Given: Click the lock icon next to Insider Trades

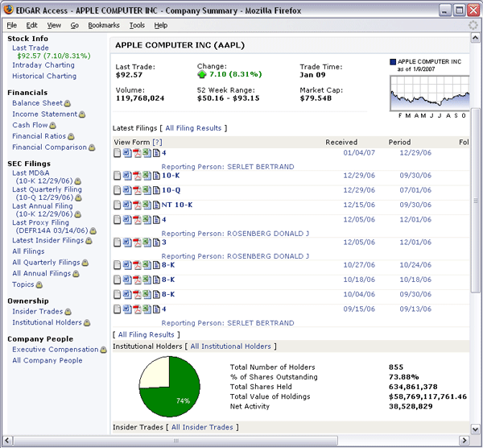Looking at the screenshot, I should (68, 312).
